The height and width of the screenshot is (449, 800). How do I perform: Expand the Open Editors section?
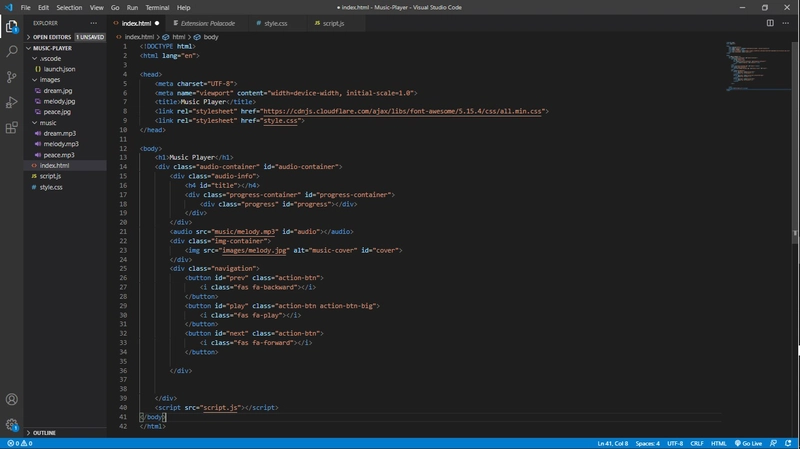pos(52,36)
